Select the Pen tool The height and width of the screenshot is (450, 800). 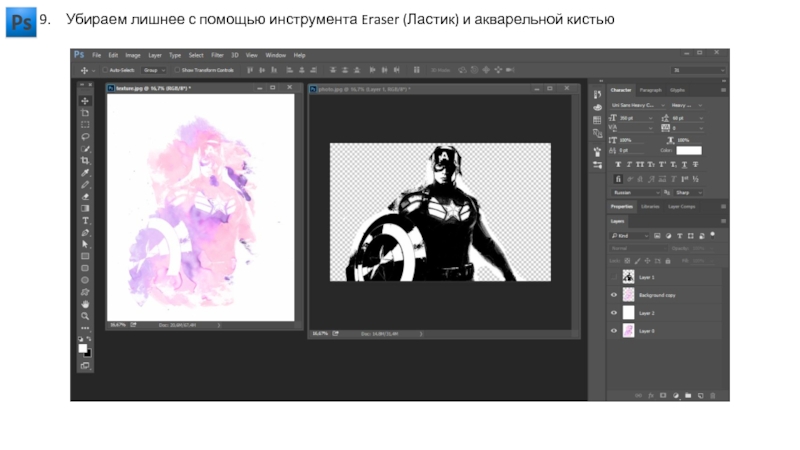tap(85, 233)
